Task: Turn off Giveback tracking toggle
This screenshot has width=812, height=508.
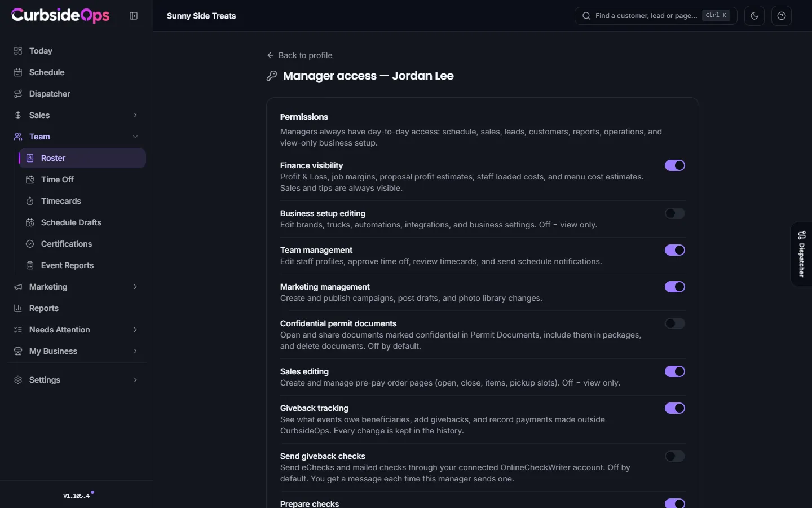Action: click(675, 408)
